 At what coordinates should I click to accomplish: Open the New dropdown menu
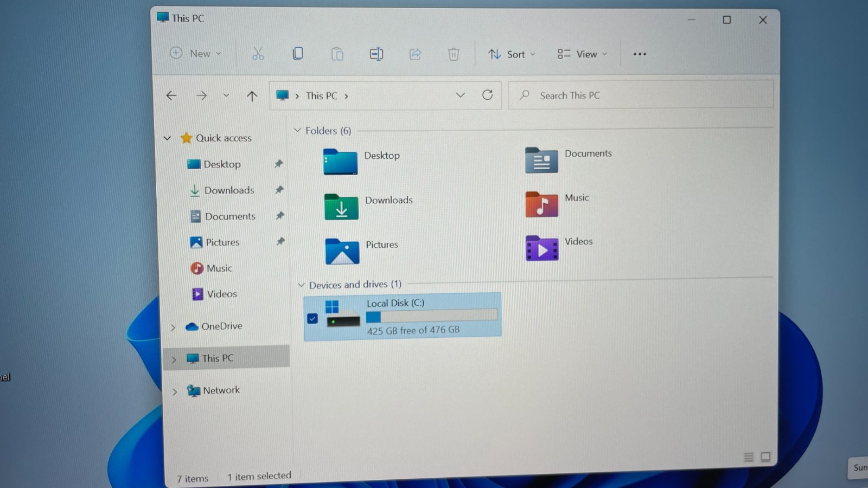pyautogui.click(x=195, y=53)
